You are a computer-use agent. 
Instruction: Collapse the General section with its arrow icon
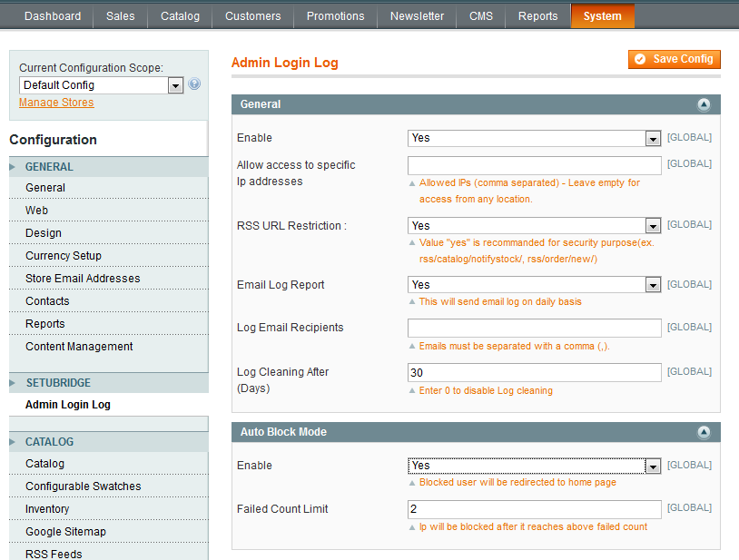(x=704, y=105)
